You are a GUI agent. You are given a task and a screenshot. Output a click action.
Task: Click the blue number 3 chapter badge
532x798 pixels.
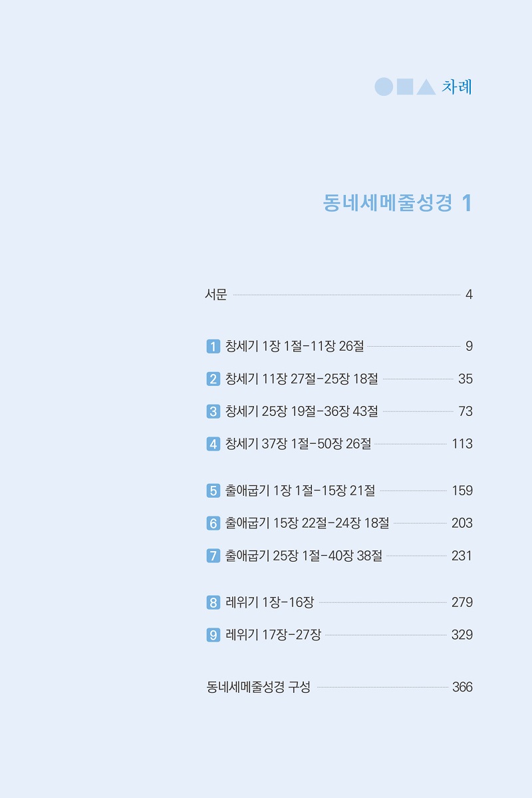(x=213, y=411)
